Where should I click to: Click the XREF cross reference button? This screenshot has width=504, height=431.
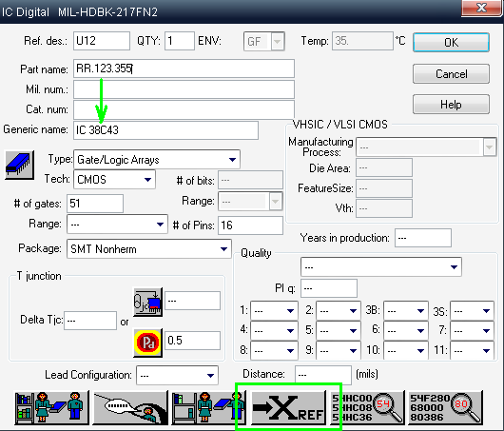[x=288, y=407]
